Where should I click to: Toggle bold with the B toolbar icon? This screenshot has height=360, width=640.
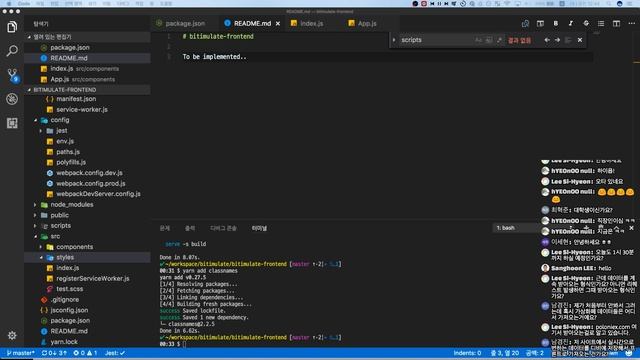(556, 24)
